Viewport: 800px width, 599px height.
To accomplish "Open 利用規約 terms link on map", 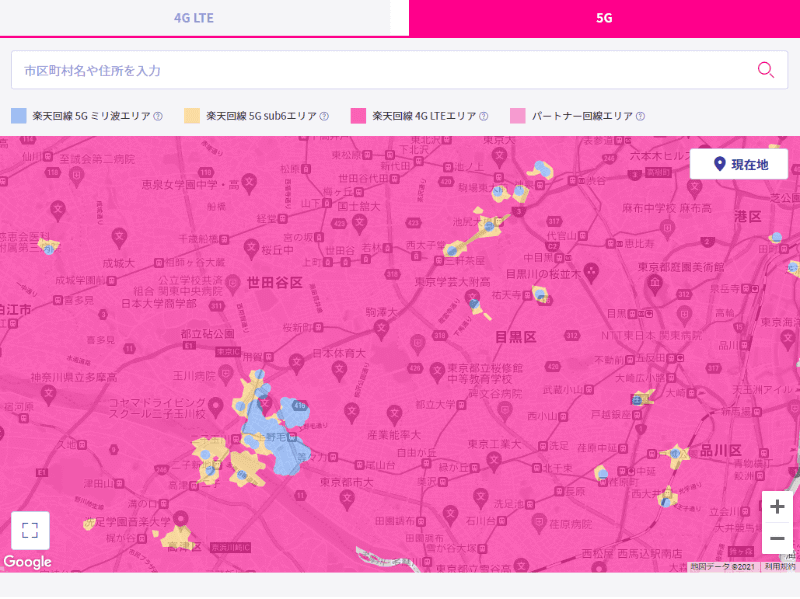I will (781, 566).
